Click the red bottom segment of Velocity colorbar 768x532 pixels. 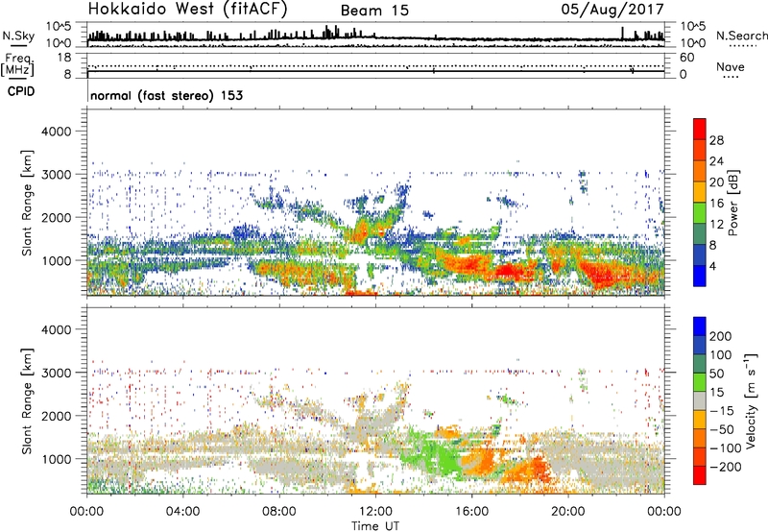(x=700, y=475)
